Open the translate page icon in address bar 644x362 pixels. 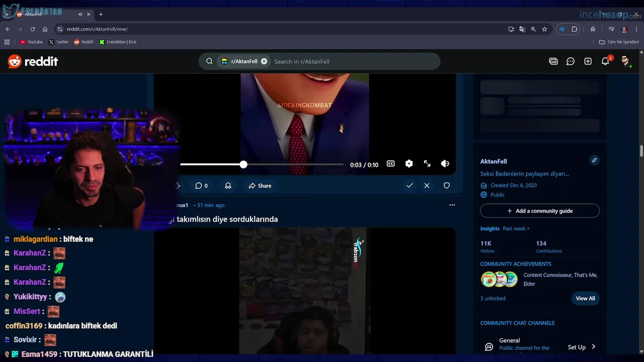coord(522,29)
